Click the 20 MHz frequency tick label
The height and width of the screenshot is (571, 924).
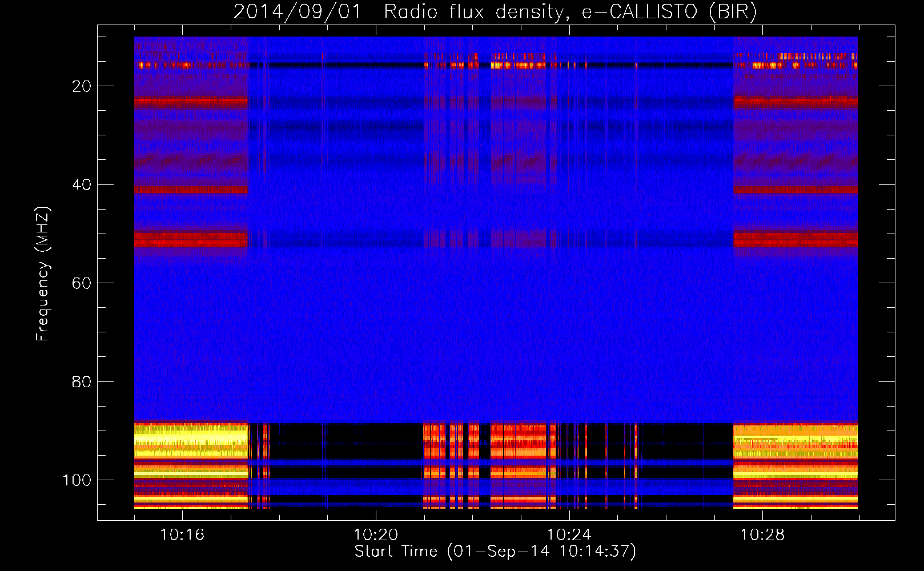tap(82, 86)
